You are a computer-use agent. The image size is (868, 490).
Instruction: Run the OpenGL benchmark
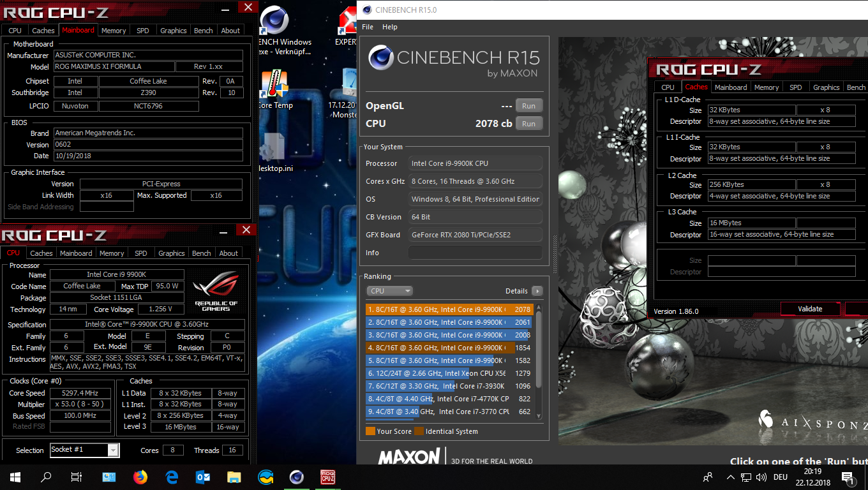click(x=529, y=106)
